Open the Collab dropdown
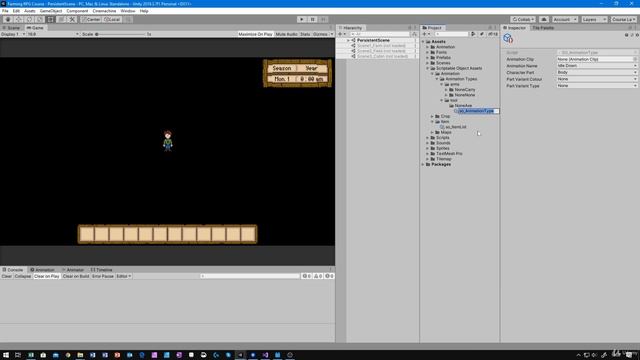Image resolution: width=640 pixels, height=360 pixels. (523, 19)
